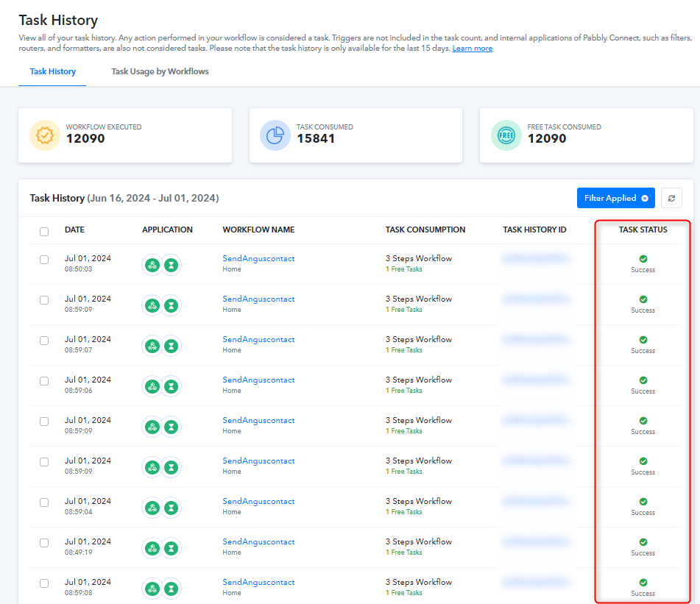Click the Workflow Executed badge icon

pos(45,135)
